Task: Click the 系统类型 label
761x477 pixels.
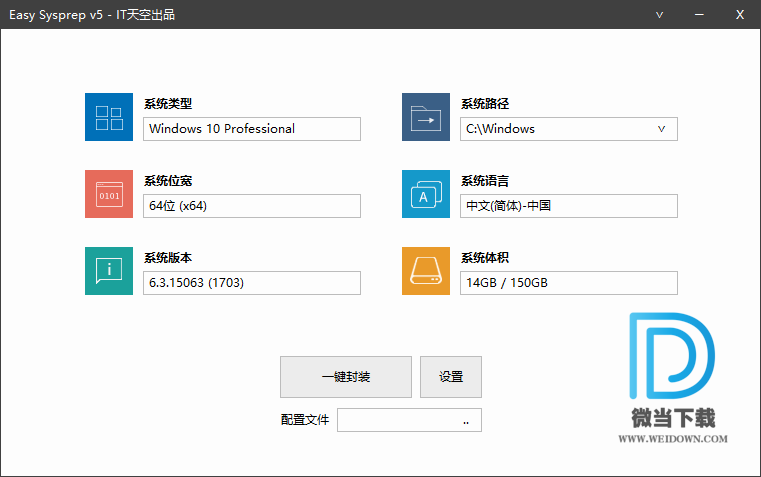Action: 168,104
